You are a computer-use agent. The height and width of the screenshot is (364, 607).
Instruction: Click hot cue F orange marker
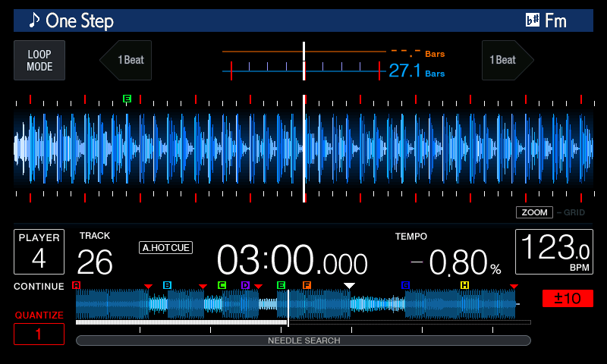click(x=307, y=285)
